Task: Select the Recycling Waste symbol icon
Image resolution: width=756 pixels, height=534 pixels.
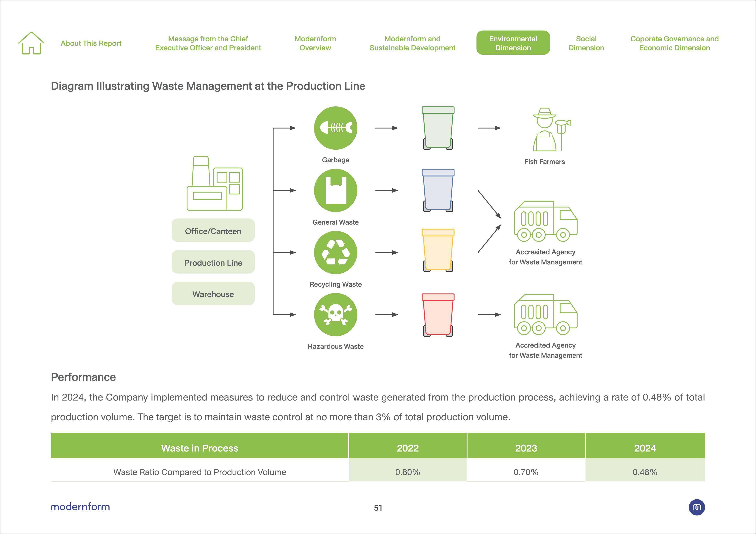Action: click(335, 252)
